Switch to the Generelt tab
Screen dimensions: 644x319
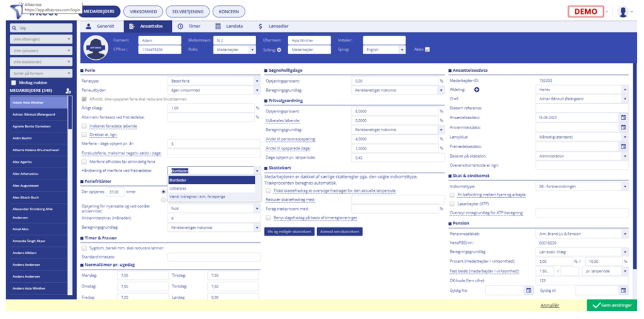click(x=101, y=26)
